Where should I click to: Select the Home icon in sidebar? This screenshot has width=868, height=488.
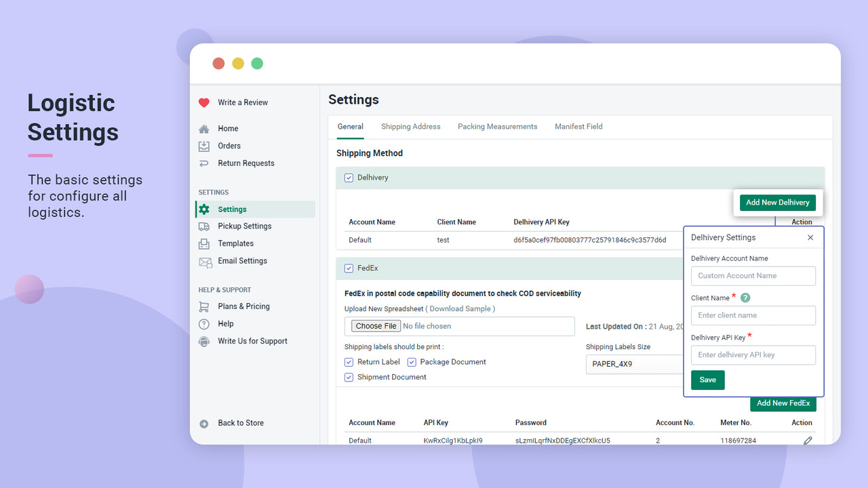coord(204,128)
